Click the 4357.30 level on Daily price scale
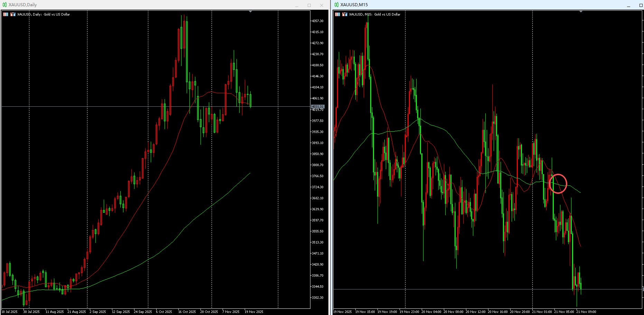 (318, 21)
